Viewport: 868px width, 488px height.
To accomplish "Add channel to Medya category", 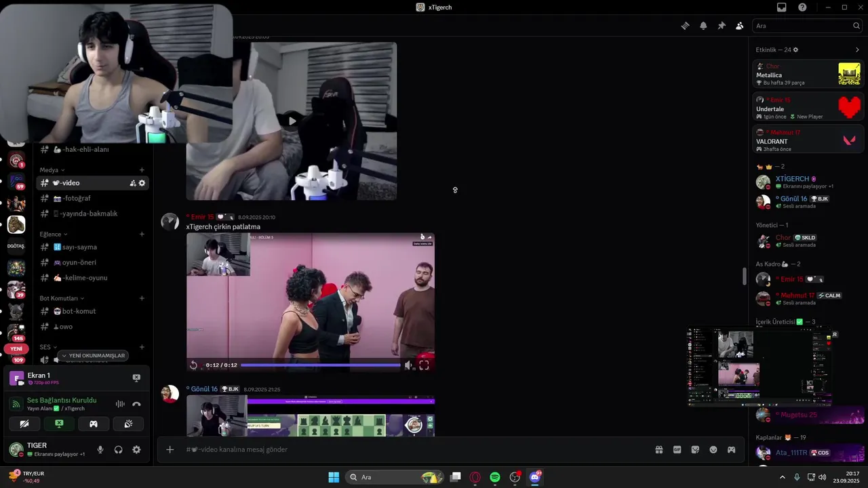I will [142, 170].
